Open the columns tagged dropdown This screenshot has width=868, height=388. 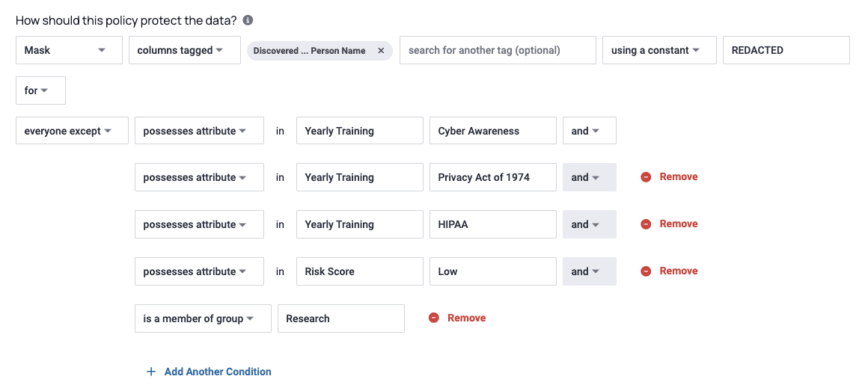click(185, 50)
